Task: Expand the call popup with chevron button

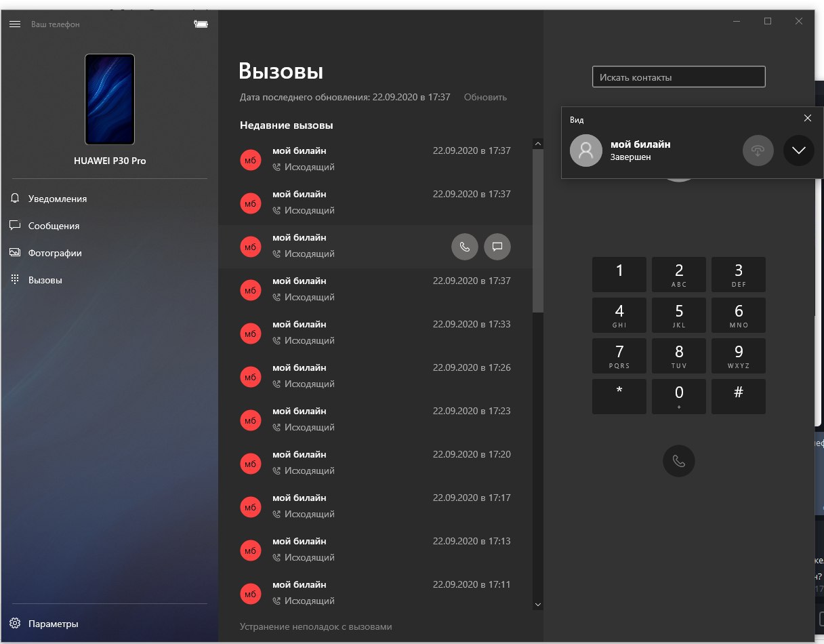Action: 799,150
